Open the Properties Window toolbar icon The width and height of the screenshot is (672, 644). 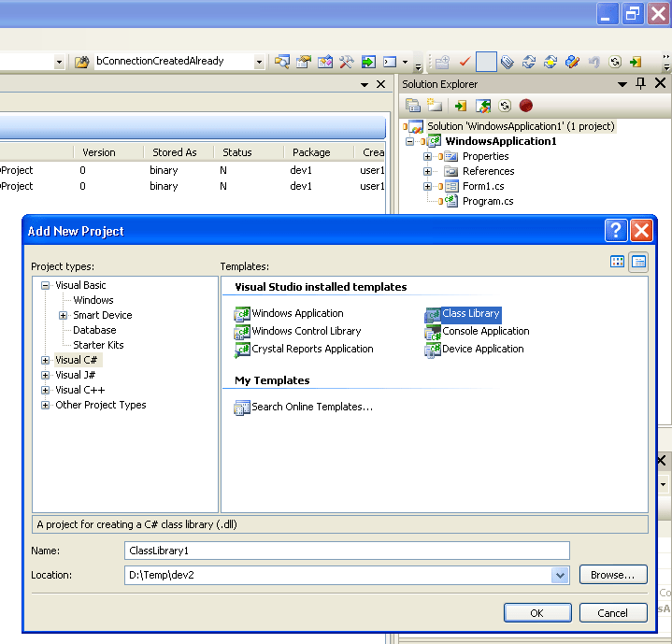304,62
